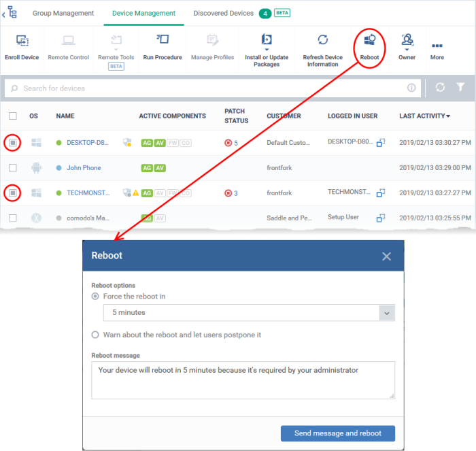Click the NAME column header
Screen dimensions: 476x451
click(65, 116)
